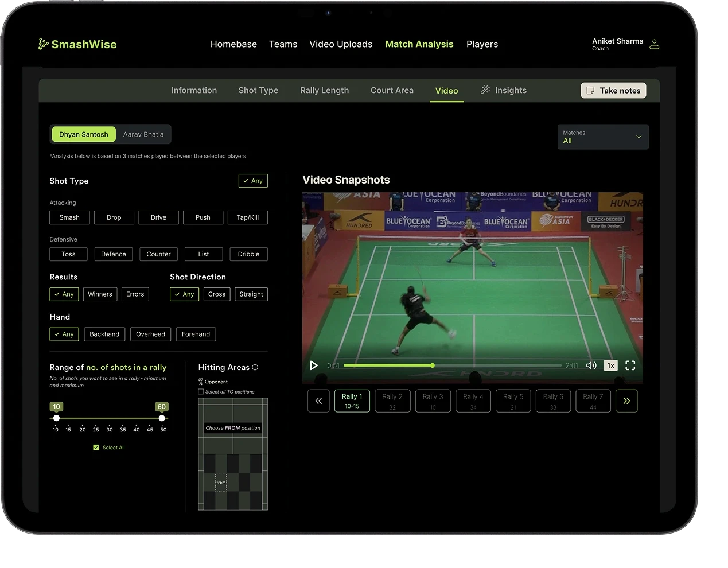The height and width of the screenshot is (568, 728).
Task: Toggle Shot Direction Any option
Action: tap(184, 294)
